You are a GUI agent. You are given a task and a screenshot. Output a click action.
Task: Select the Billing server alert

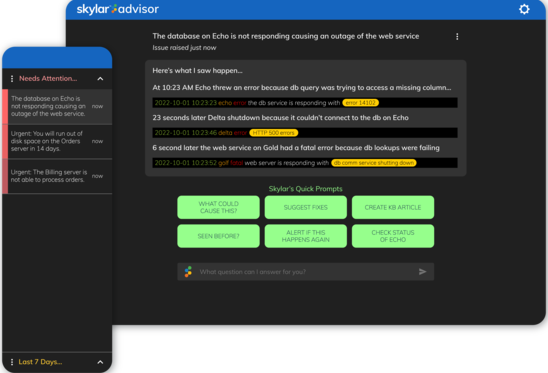tap(57, 176)
